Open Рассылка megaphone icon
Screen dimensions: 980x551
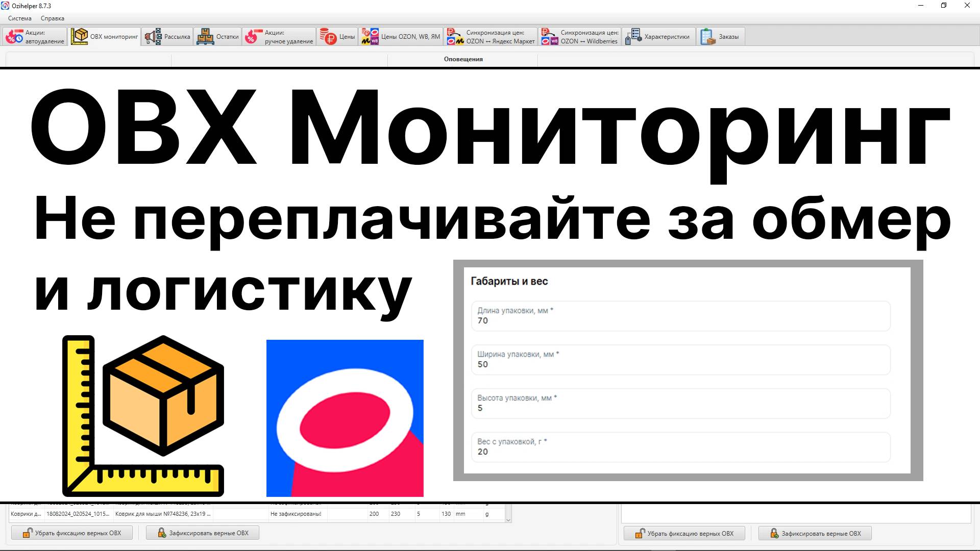(x=153, y=37)
